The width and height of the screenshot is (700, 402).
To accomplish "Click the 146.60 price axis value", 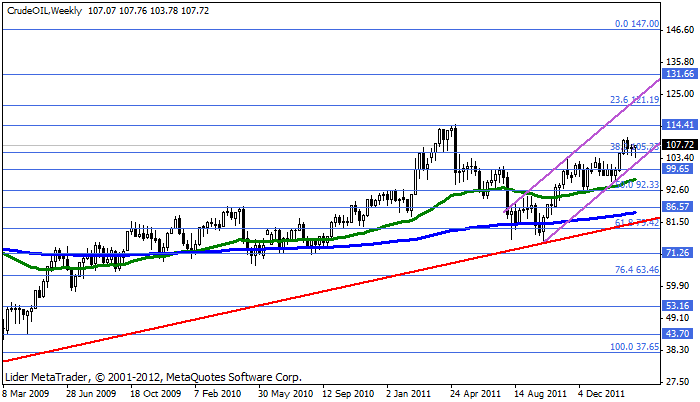I will (680, 30).
